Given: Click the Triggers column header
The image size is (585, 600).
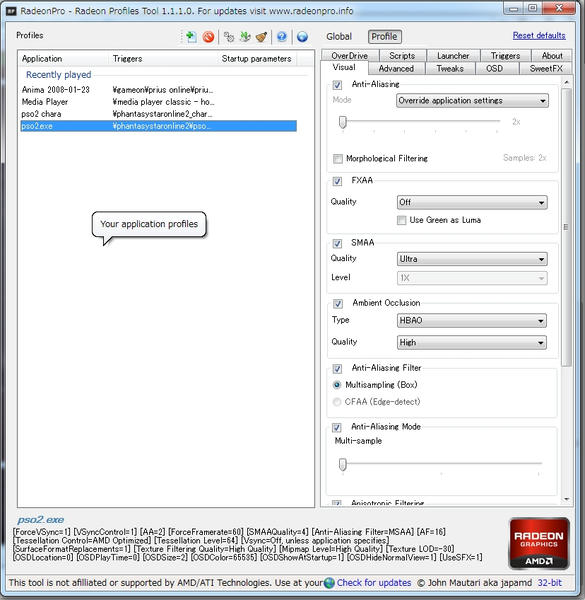Looking at the screenshot, I should [x=164, y=59].
